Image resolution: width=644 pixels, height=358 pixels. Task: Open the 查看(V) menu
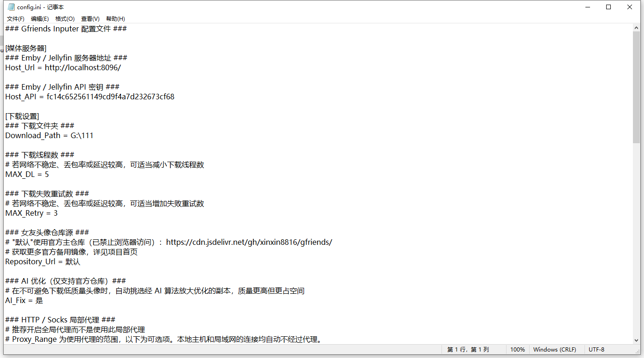tap(89, 18)
